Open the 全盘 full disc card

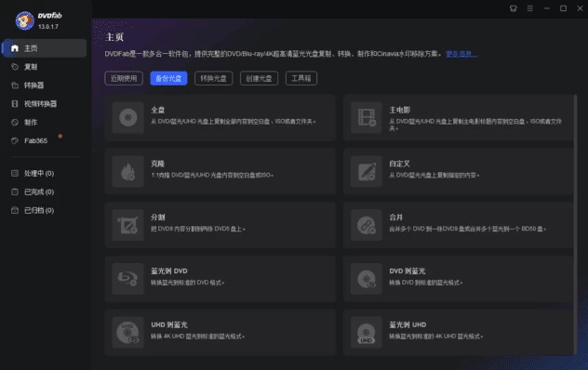(x=220, y=118)
